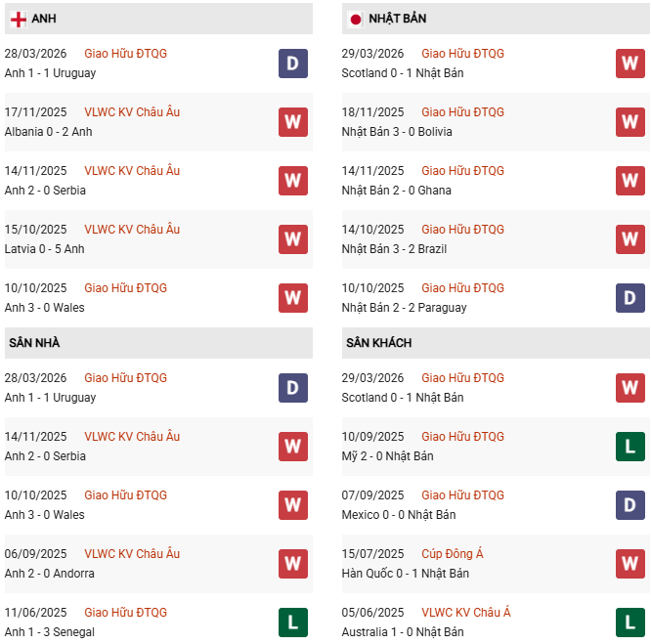Image resolution: width=651 pixels, height=644 pixels.
Task: Click the England flag icon
Action: (x=18, y=20)
